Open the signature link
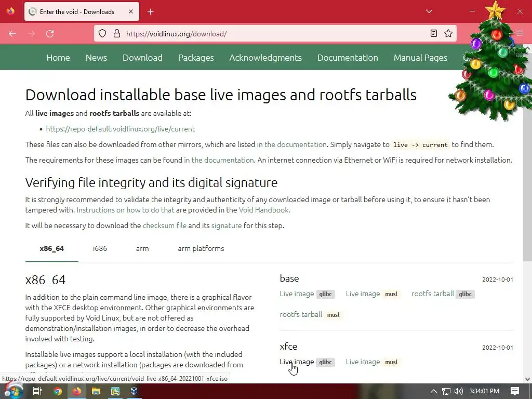The image size is (532, 399). (227, 225)
